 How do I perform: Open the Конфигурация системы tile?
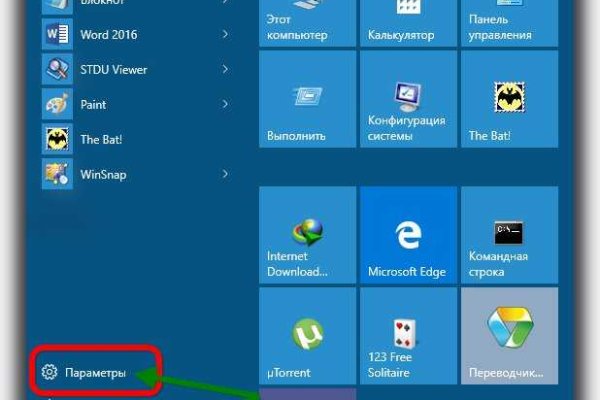pyautogui.click(x=408, y=100)
